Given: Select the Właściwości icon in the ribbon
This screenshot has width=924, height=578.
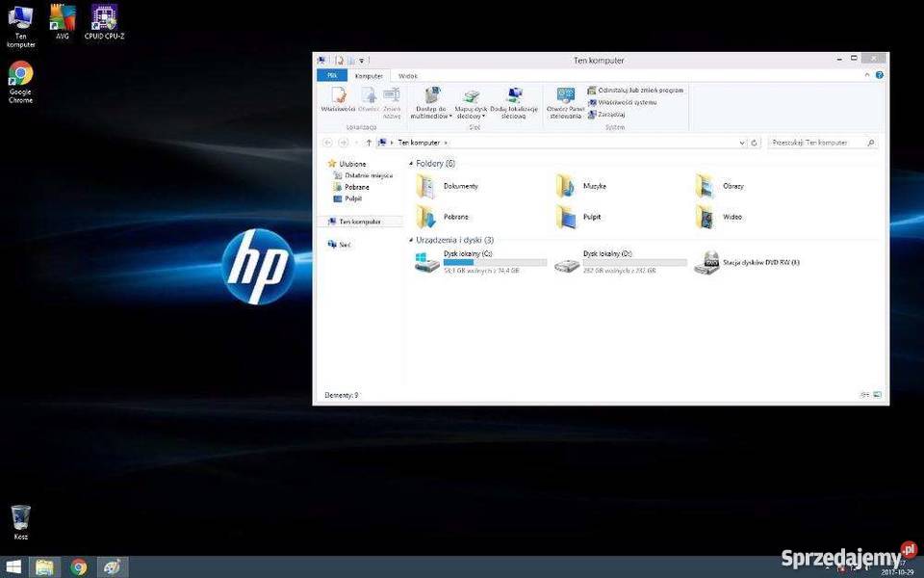Looking at the screenshot, I should coord(338,101).
